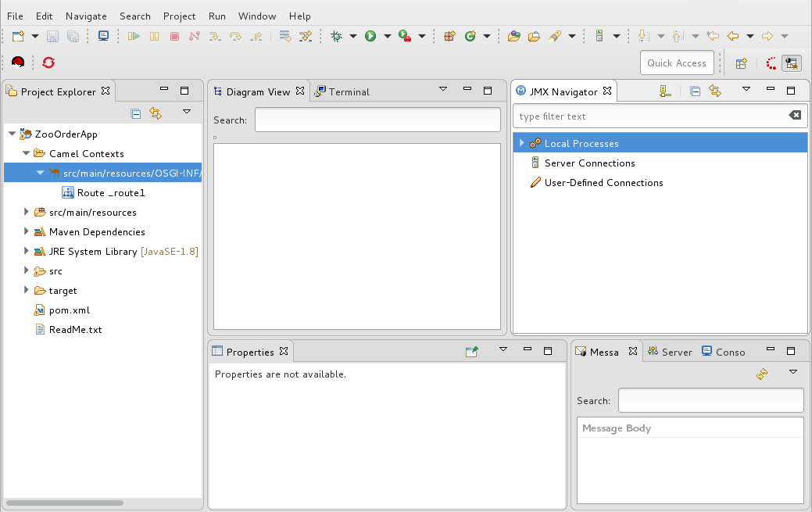The height and width of the screenshot is (512, 812).
Task: Click the Debug bug icon in toolbar
Action: click(337, 36)
